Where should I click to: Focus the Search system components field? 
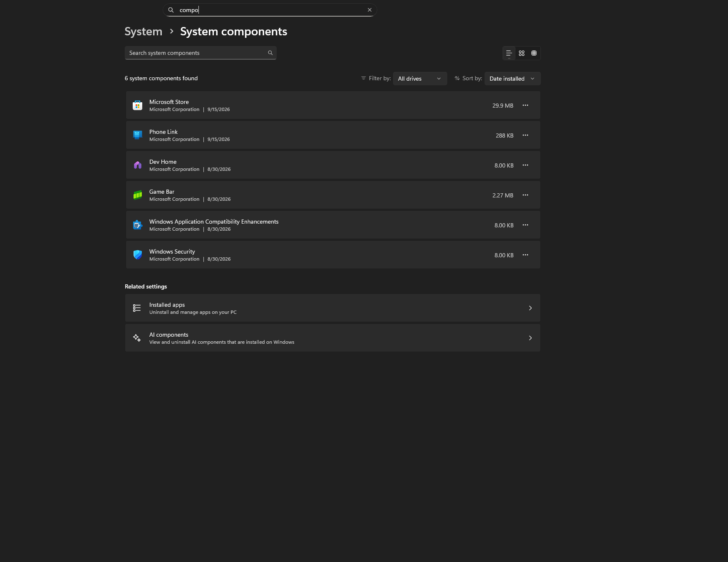point(201,53)
